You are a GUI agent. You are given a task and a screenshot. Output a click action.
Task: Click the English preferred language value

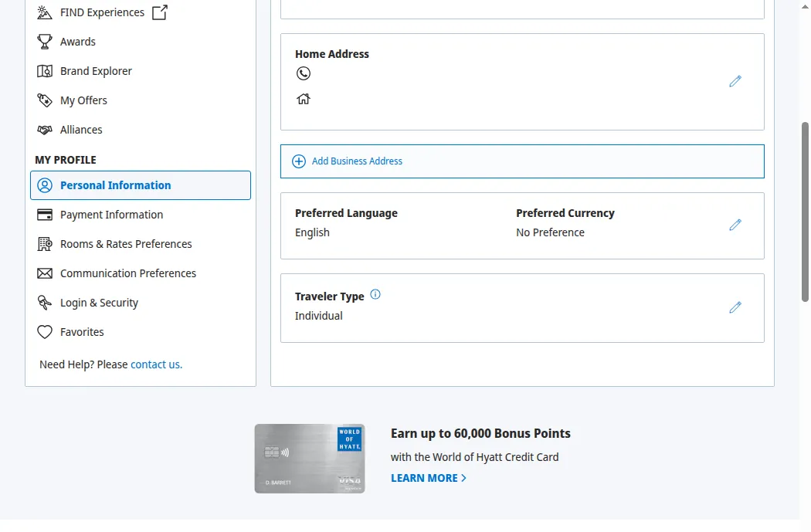coord(312,232)
